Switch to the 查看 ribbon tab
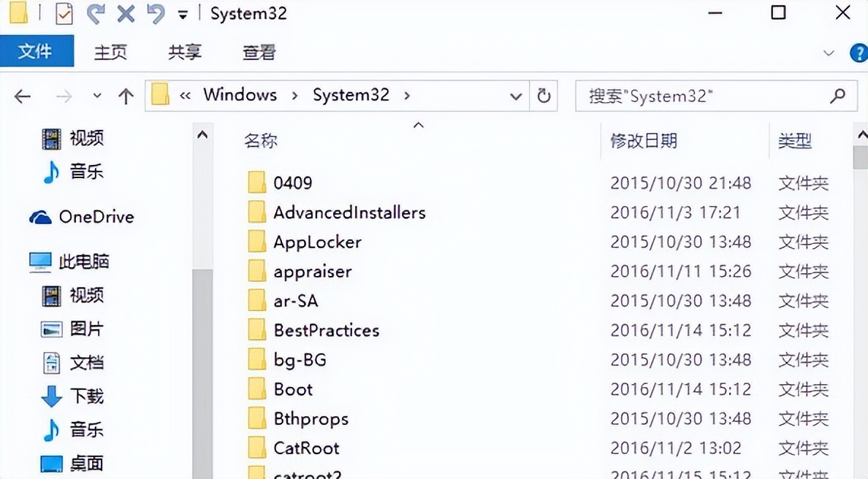 pos(259,52)
